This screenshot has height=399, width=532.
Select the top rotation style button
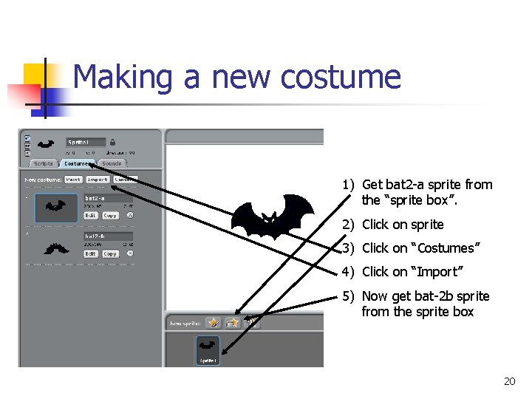[27, 138]
